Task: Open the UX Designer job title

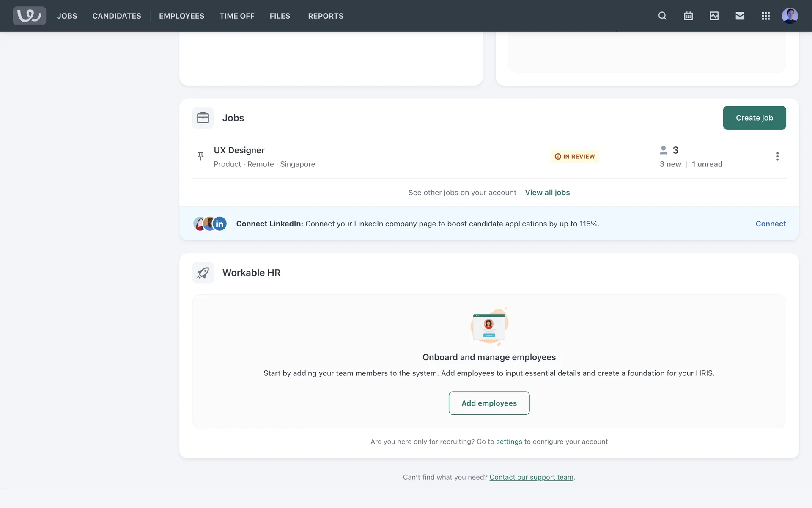Action: [239, 150]
